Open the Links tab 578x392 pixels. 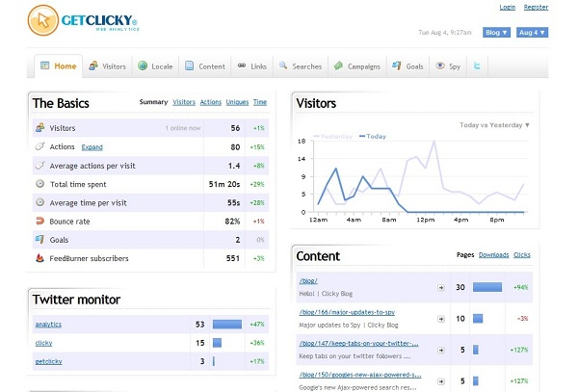point(252,66)
